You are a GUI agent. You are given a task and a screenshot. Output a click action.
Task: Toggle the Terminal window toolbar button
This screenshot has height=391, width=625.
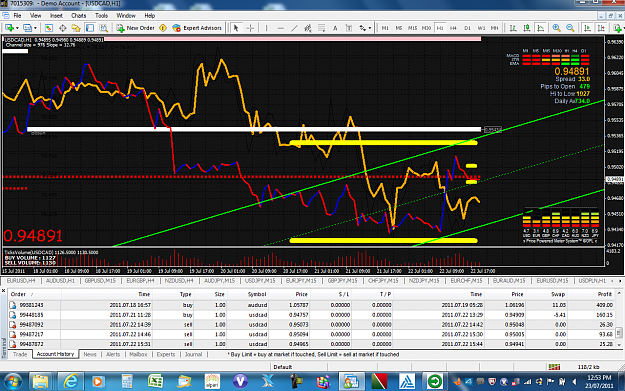coord(90,28)
